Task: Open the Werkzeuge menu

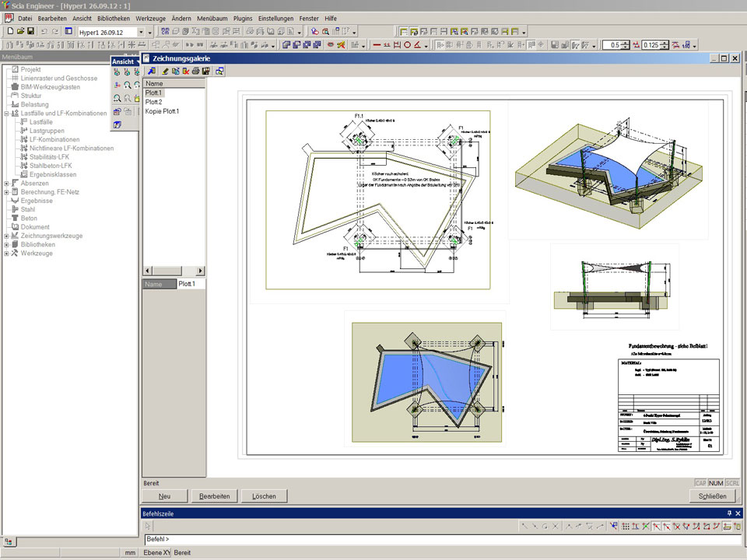Action: (149, 18)
